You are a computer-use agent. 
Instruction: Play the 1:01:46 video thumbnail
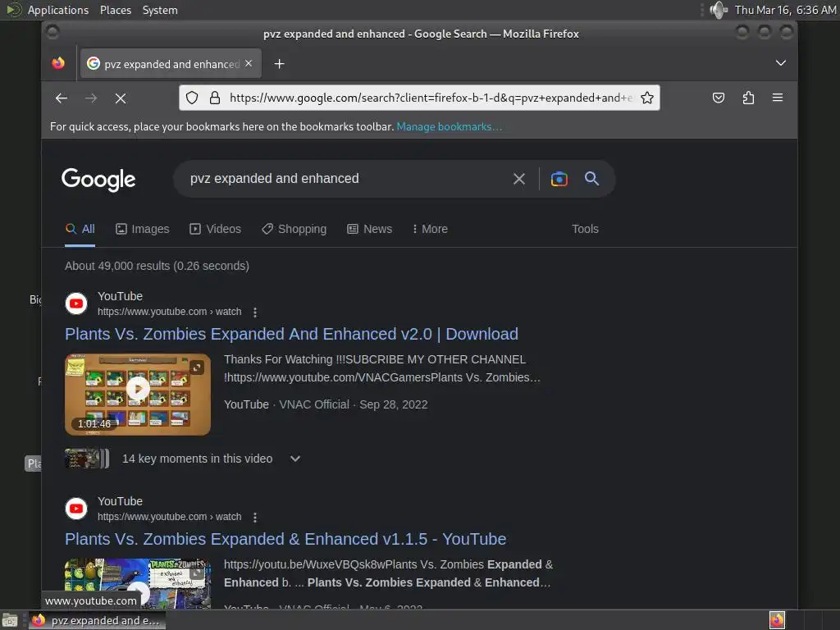pos(138,395)
